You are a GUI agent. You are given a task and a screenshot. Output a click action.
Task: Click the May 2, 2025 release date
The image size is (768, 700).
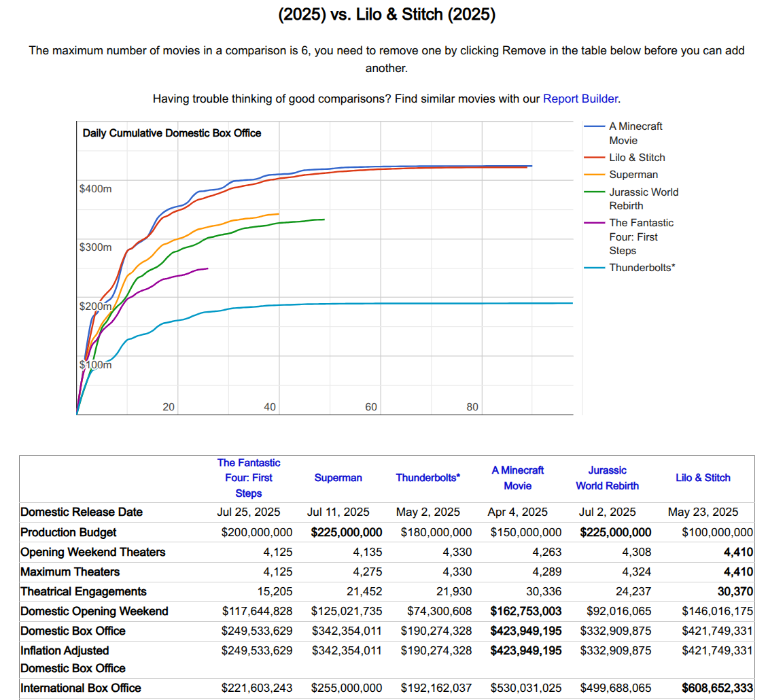point(428,512)
